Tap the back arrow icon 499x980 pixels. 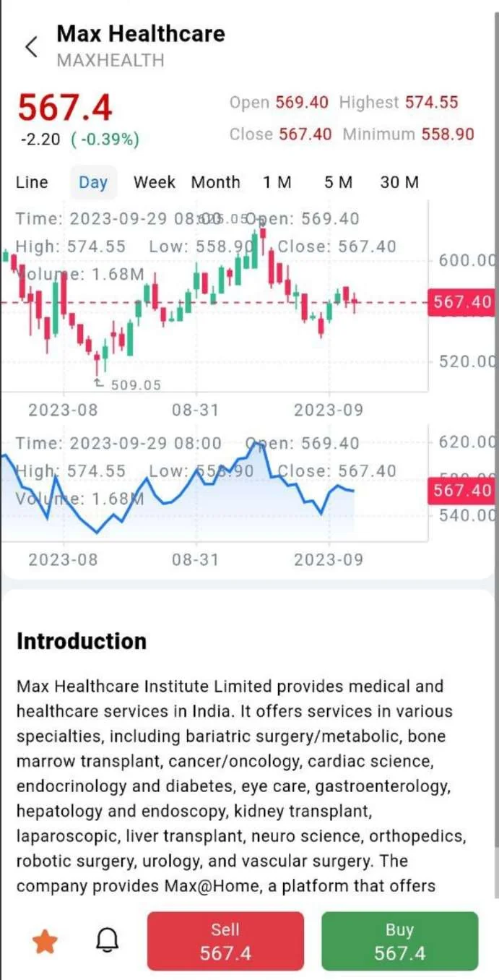coord(31,47)
